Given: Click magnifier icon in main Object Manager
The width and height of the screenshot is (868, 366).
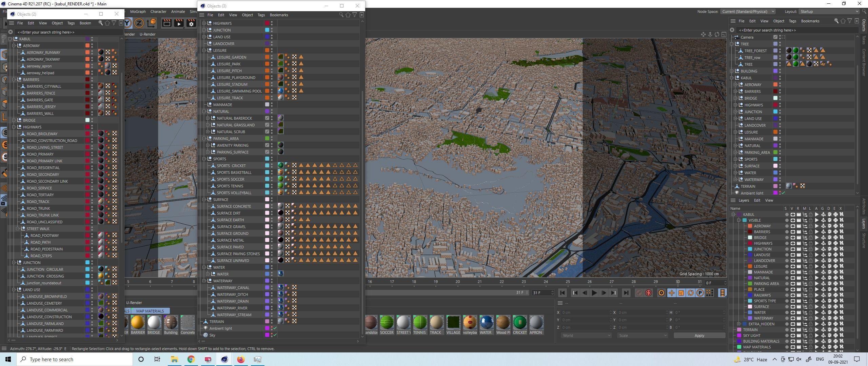Looking at the screenshot, I should click(836, 21).
